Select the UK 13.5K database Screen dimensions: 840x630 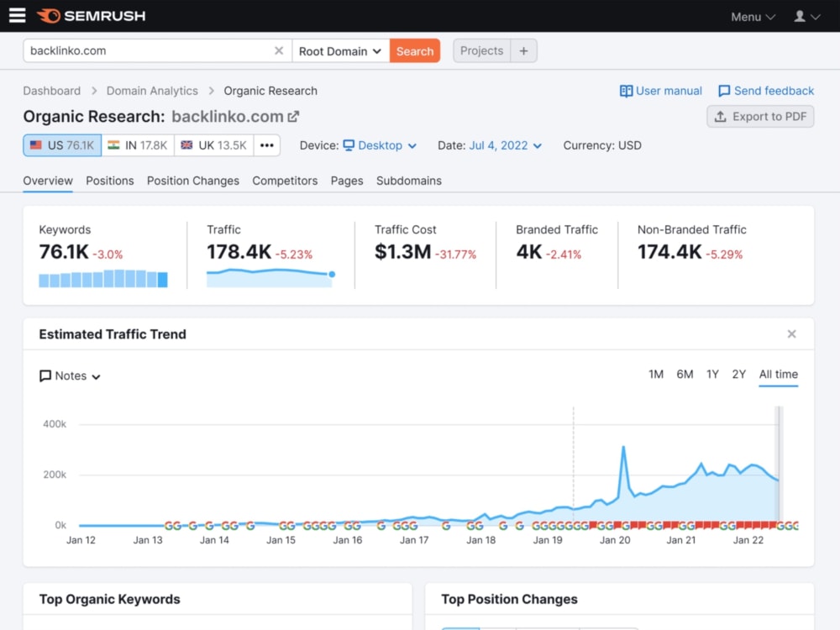pos(213,145)
